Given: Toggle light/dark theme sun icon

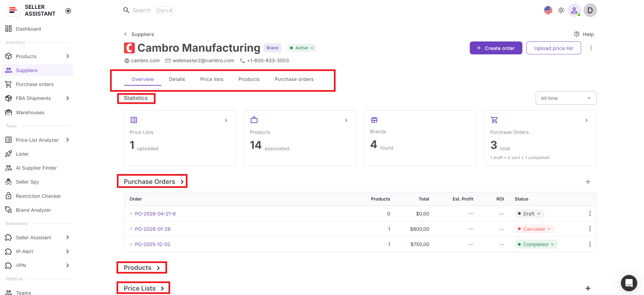Looking at the screenshot, I should (561, 10).
